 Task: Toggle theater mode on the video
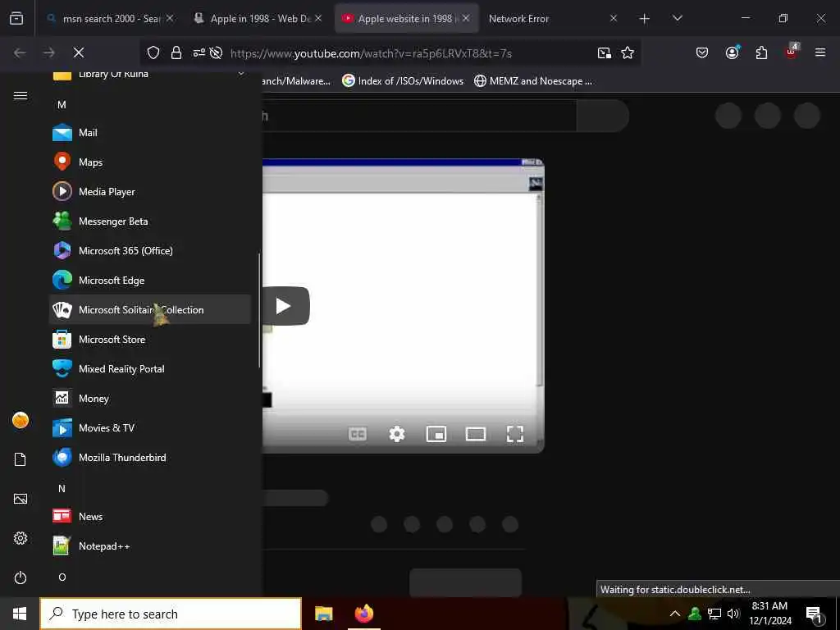click(476, 434)
